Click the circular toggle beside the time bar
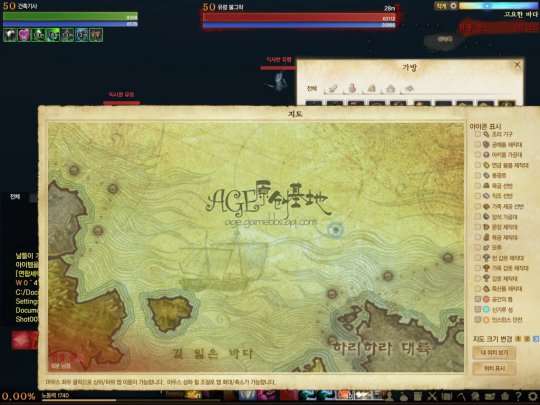The height and width of the screenshot is (405, 540). tap(453, 6)
